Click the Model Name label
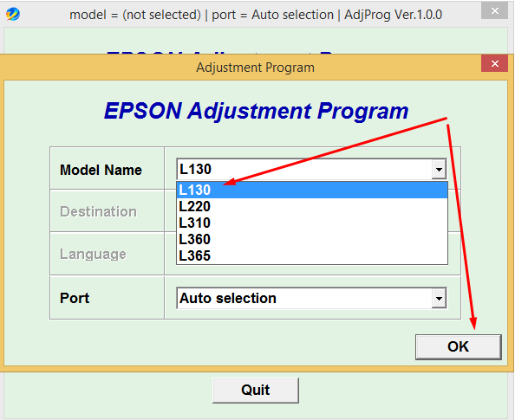The height and width of the screenshot is (420, 515). [101, 170]
